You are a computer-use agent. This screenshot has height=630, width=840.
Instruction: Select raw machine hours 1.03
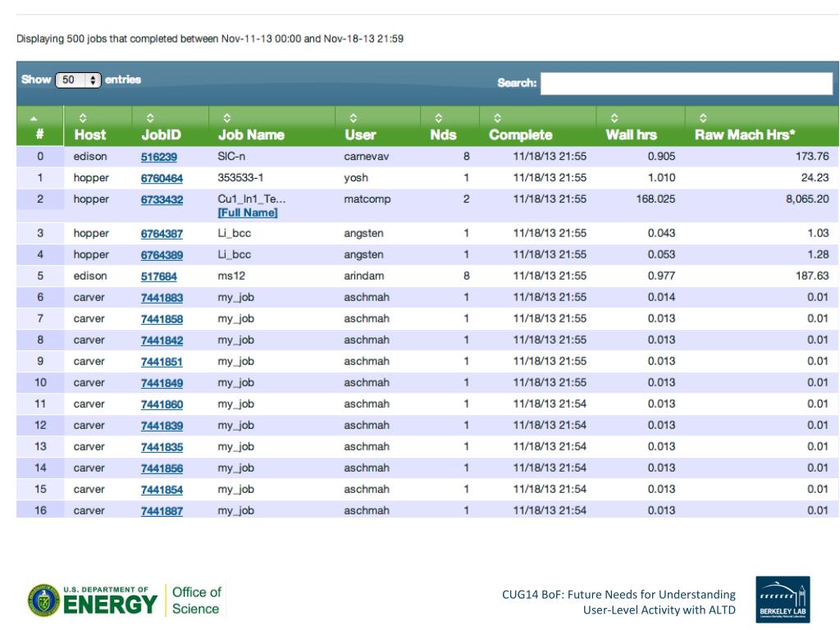point(818,233)
